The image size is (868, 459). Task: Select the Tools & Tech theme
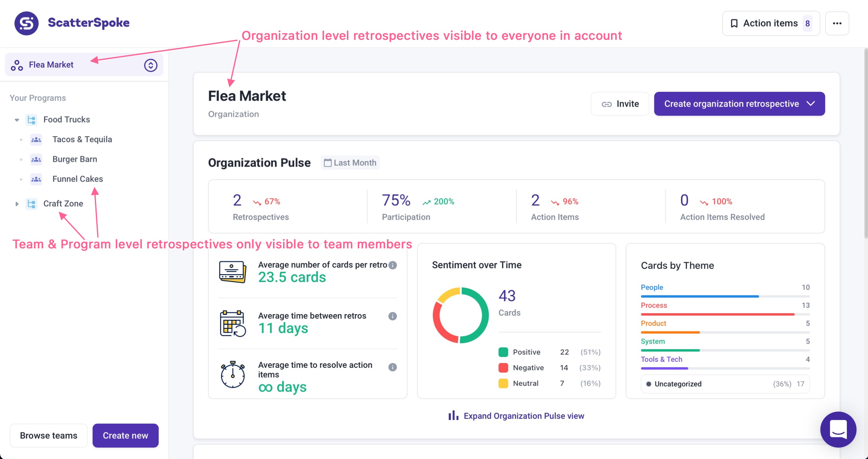click(x=661, y=359)
